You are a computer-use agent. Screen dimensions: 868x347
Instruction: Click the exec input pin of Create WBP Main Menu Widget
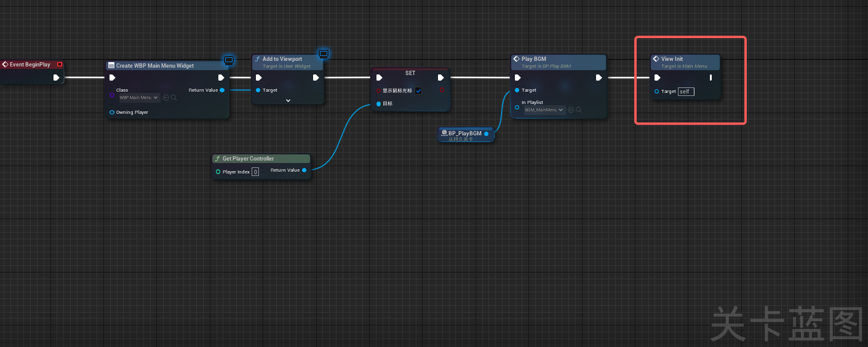coord(112,78)
